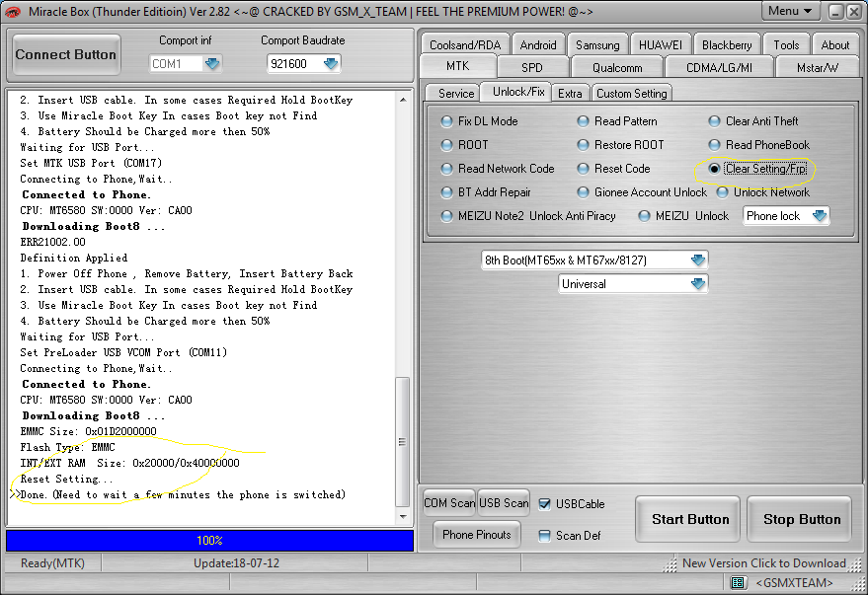Click the log panel scrollbar thumb
This screenshot has width=868, height=595.
pos(403,442)
